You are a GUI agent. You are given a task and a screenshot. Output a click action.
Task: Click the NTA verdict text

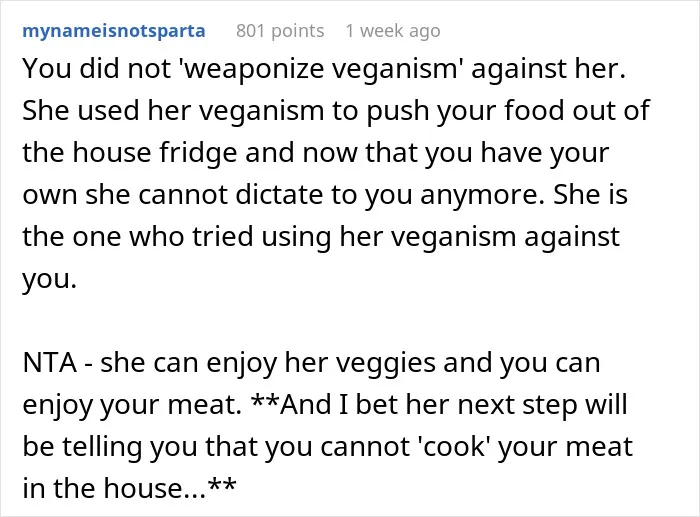tap(50, 363)
